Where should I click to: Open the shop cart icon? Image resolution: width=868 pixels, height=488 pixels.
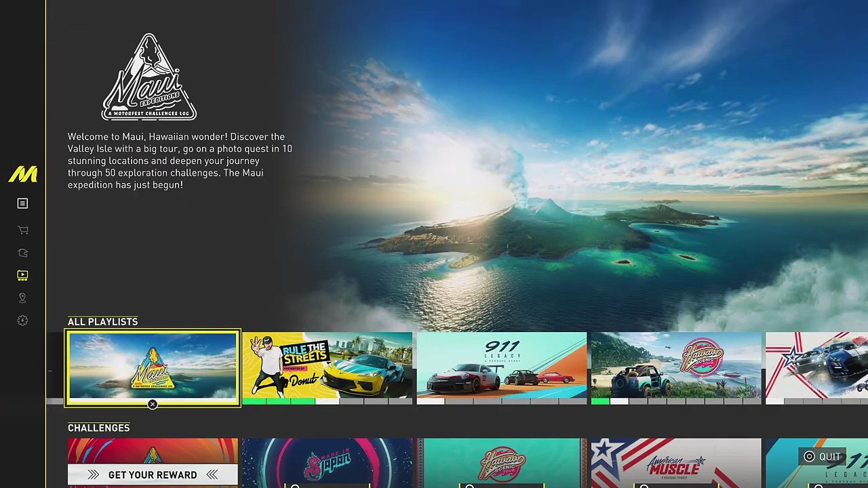22,230
